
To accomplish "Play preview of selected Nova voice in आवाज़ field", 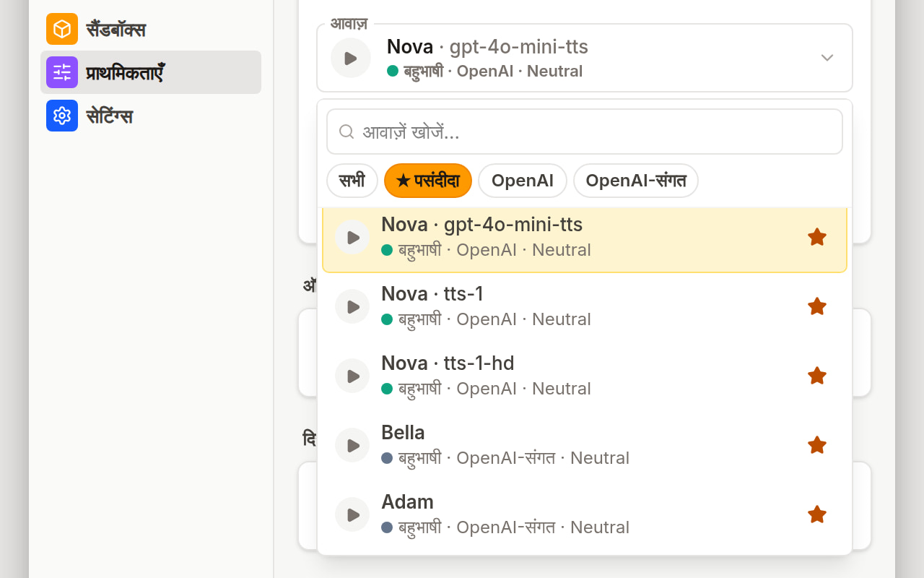I will click(x=351, y=58).
